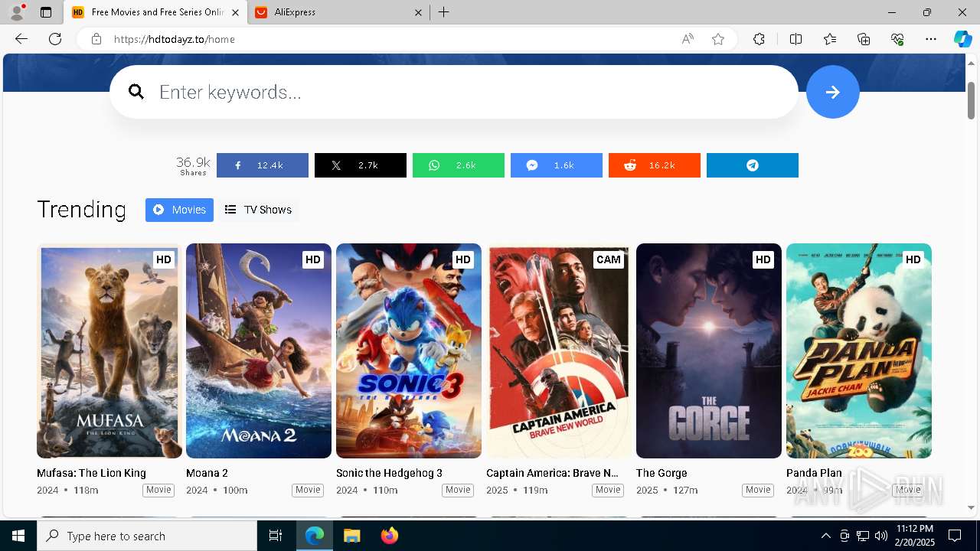Open Favorites list icon
The image size is (980, 551).
(830, 39)
